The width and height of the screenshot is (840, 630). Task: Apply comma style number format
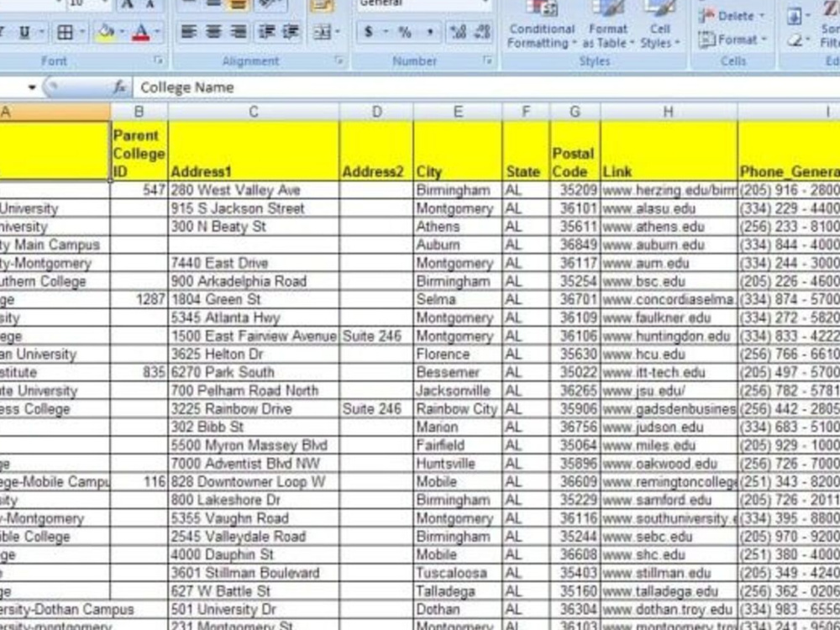429,32
